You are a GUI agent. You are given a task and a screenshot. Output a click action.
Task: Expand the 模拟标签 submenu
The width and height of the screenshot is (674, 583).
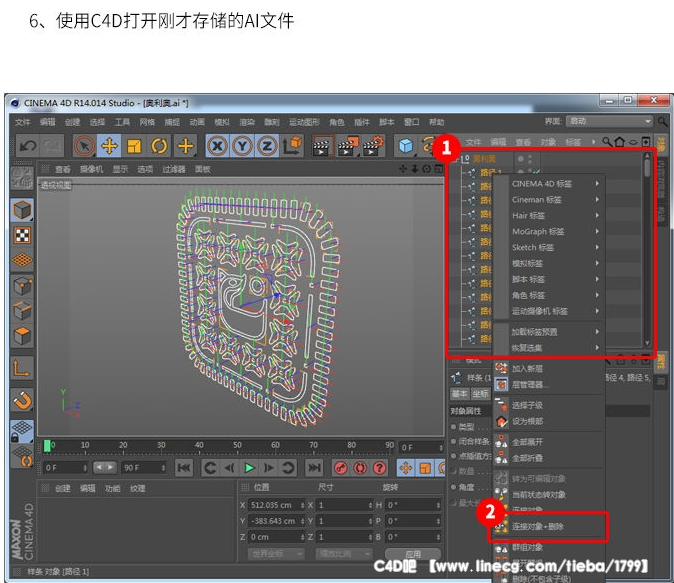pos(549,263)
